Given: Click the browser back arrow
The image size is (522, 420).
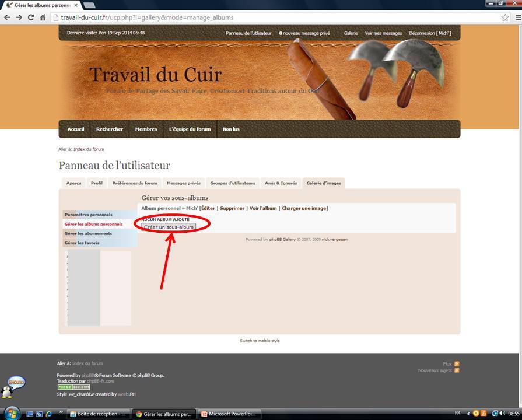Looking at the screenshot, I should point(7,17).
